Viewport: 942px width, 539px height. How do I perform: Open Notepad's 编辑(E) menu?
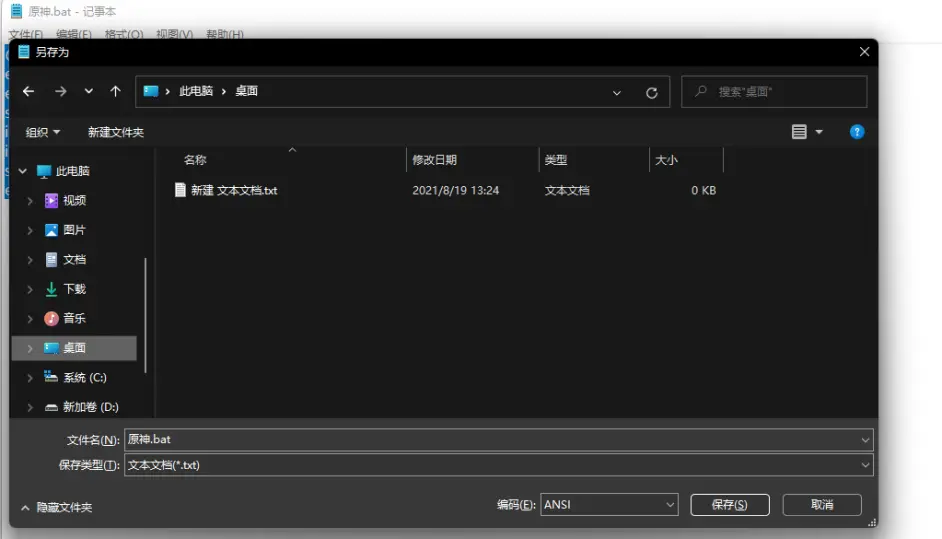click(x=74, y=35)
